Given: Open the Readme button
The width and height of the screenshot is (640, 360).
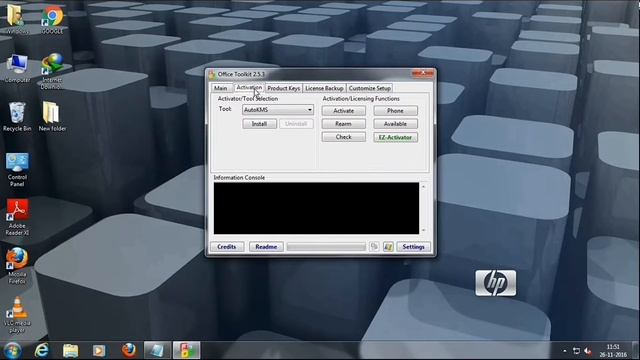Looking at the screenshot, I should [266, 247].
